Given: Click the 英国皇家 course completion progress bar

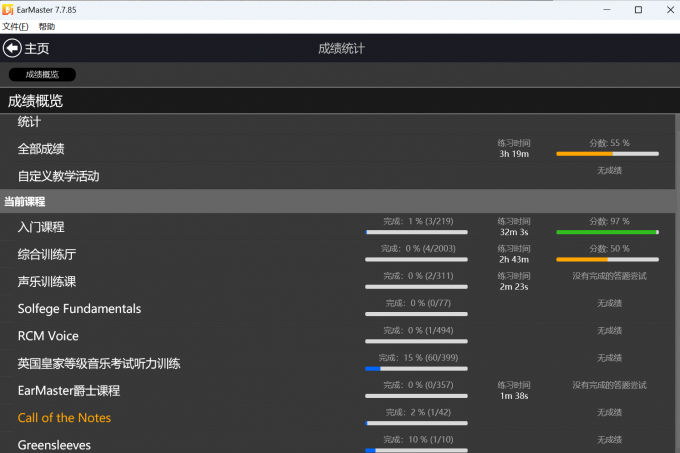Looking at the screenshot, I should coord(417,368).
